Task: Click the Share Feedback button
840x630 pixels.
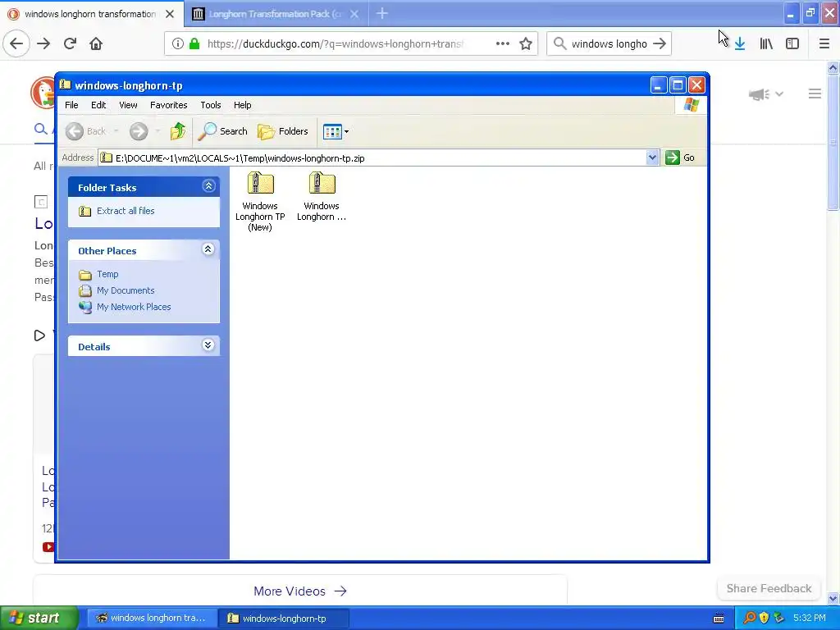Action: pos(769,588)
